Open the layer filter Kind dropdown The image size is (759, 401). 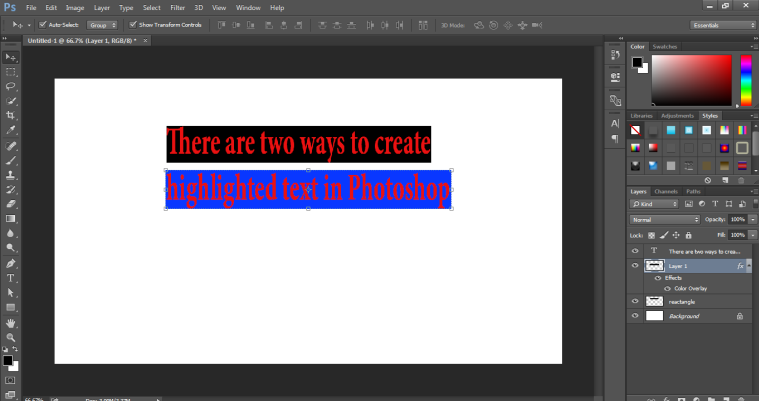click(x=654, y=204)
